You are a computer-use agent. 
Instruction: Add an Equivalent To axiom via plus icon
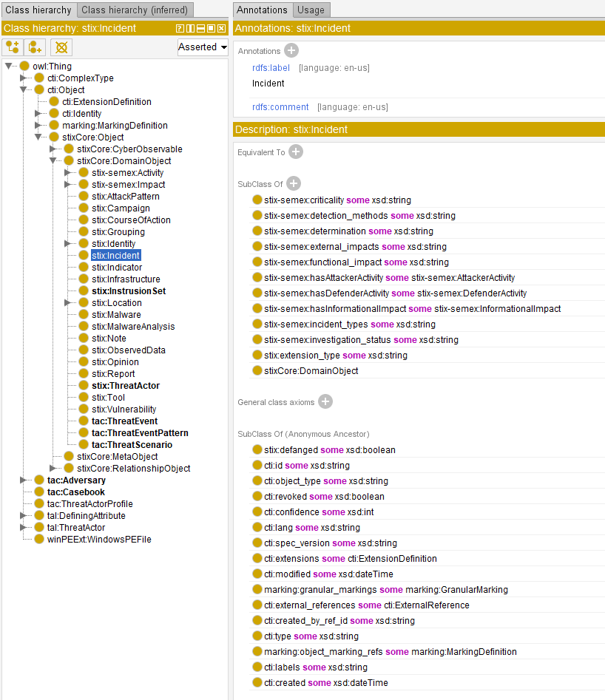coord(296,152)
